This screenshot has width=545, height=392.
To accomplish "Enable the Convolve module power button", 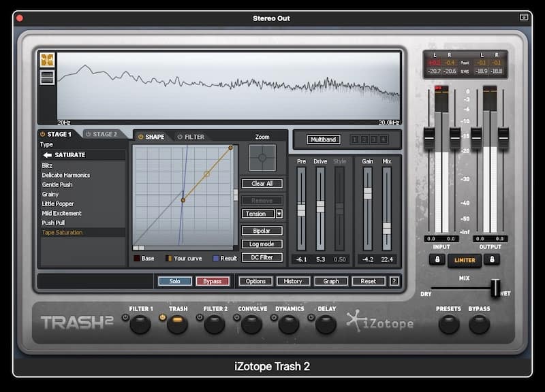I will 236,317.
